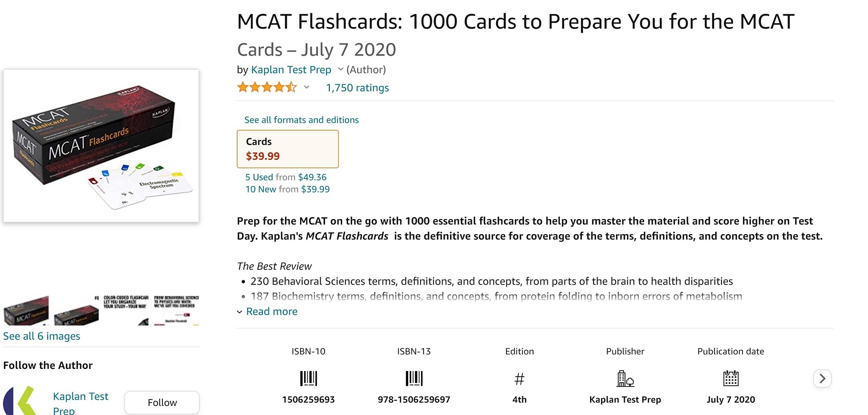This screenshot has height=415, width=868.
Task: Click the ISBN-13 barcode icon
Action: 414,378
